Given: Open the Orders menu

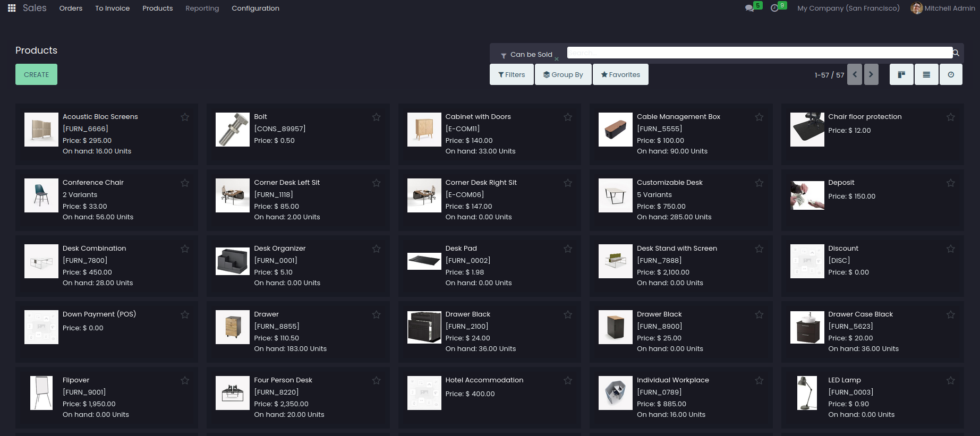Looking at the screenshot, I should coord(71,8).
